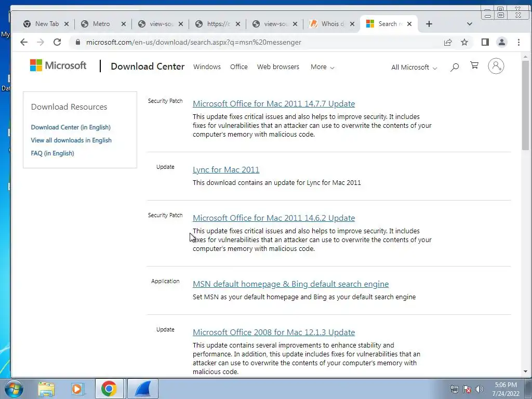Screen dimensions: 532x399
Task: Reload the page with the refresh icon
Action: point(57,42)
